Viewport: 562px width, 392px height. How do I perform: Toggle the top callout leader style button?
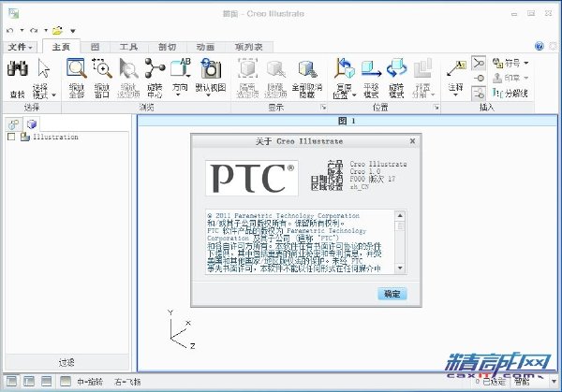point(479,63)
